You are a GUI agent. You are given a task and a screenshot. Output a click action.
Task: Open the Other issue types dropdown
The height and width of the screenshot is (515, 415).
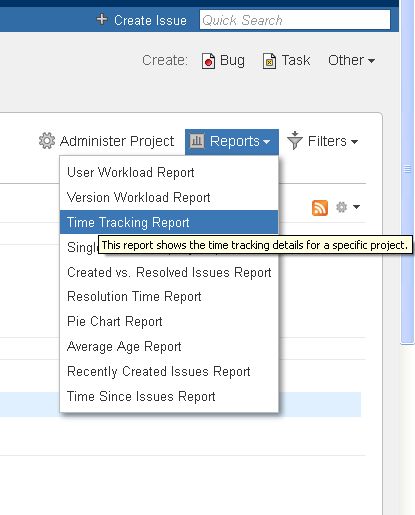pos(351,60)
